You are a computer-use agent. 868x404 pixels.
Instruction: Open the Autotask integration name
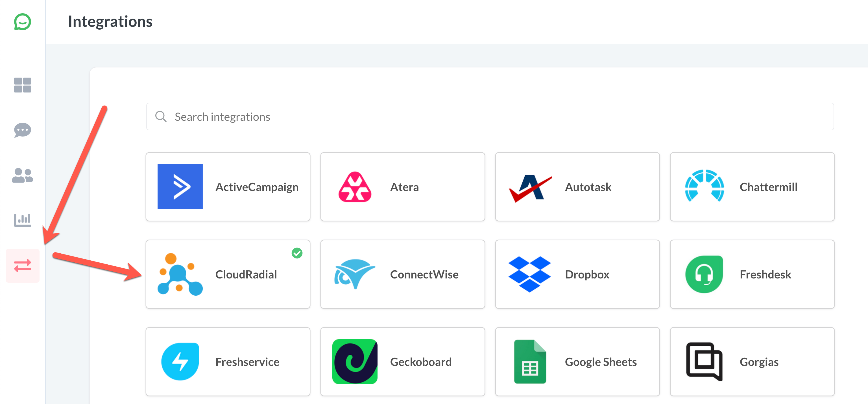click(x=588, y=187)
